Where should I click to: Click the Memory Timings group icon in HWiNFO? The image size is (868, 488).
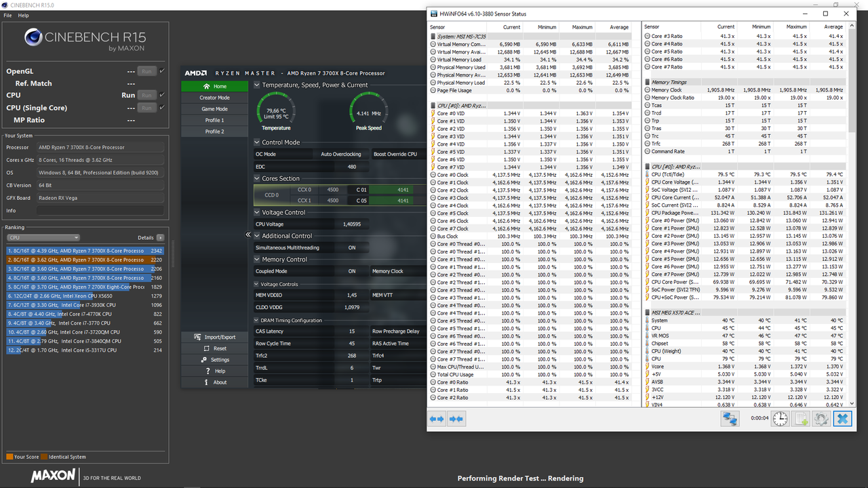click(646, 82)
